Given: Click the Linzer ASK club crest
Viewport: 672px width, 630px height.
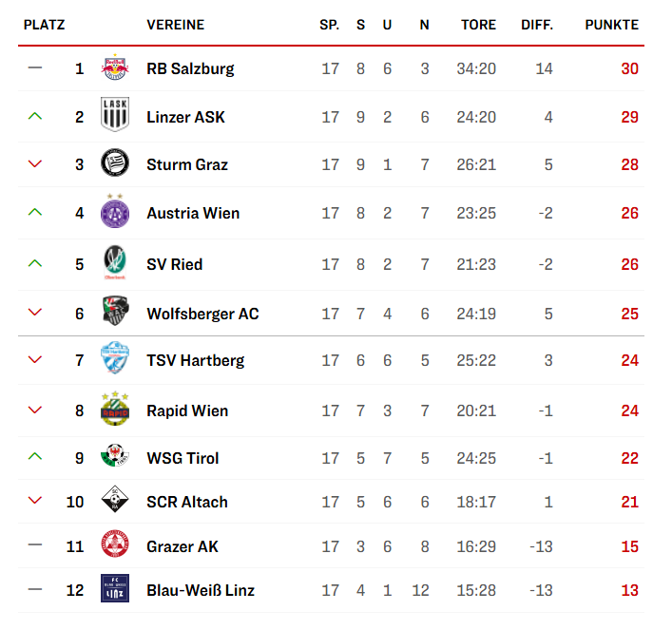Looking at the screenshot, I should (x=115, y=116).
